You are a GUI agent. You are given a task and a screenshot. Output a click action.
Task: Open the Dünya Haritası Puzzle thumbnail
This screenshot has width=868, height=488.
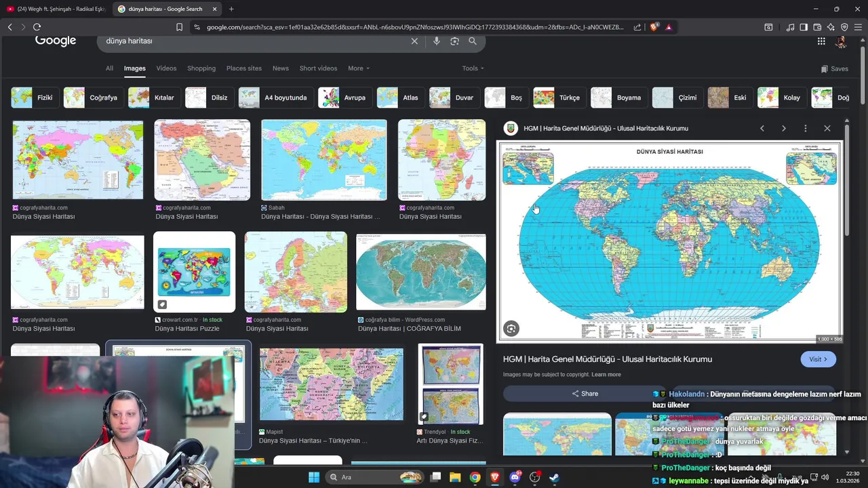pyautogui.click(x=194, y=272)
